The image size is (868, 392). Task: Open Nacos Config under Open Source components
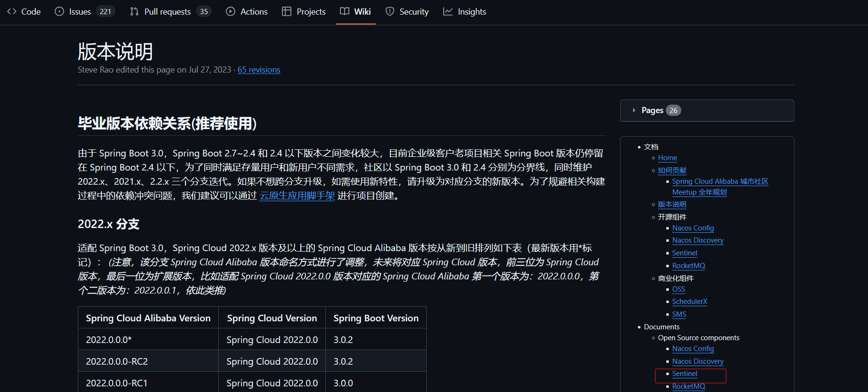point(693,349)
